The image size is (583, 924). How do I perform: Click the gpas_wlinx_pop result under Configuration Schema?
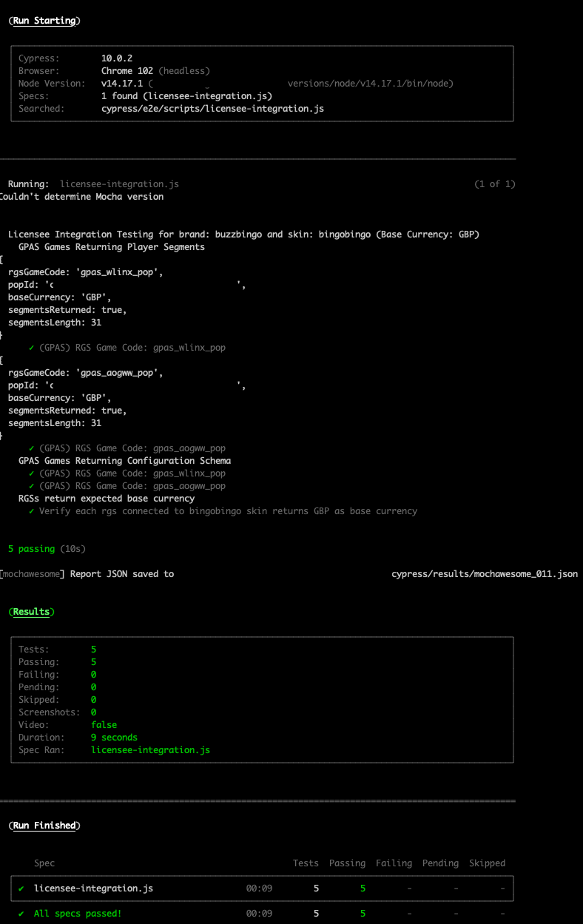pos(127,473)
